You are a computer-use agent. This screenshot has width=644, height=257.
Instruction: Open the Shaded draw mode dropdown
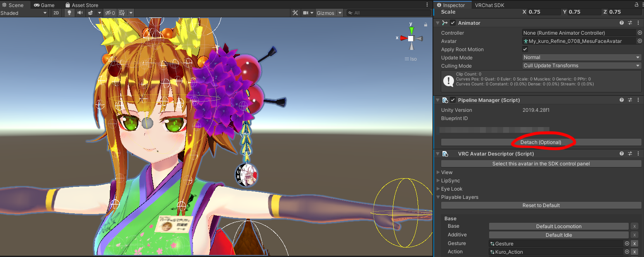[24, 13]
